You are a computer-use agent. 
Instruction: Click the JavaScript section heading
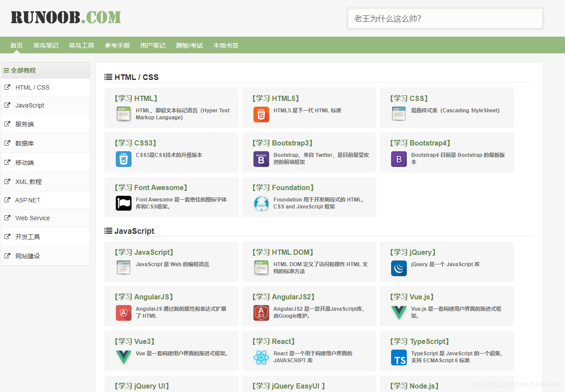coord(129,231)
